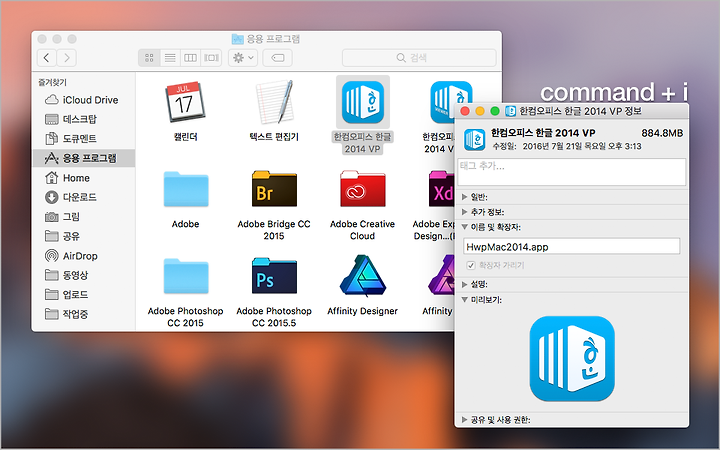
Task: Select 응용 프로그램 in the sidebar
Action: coord(84,158)
